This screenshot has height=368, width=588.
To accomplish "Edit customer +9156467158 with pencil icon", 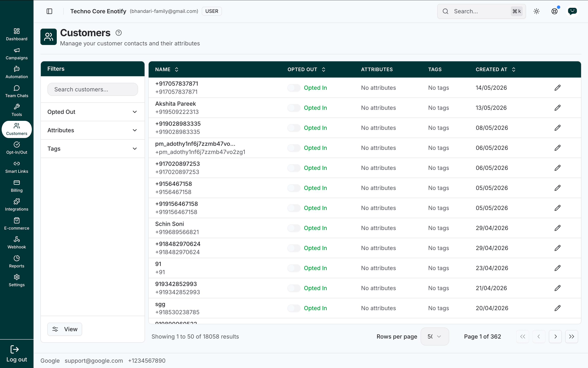I will 558,188.
